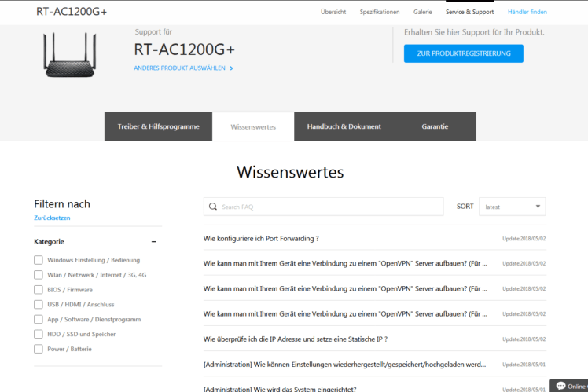Open FAQ Wie wird das System eingerichtet
Image resolution: width=588 pixels, height=392 pixels.
pos(280,389)
